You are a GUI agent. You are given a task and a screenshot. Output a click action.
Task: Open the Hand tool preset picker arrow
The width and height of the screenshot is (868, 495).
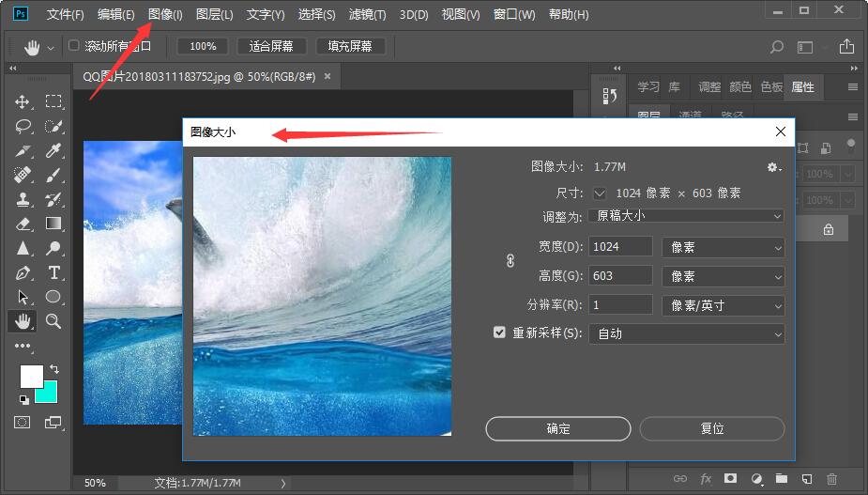51,48
